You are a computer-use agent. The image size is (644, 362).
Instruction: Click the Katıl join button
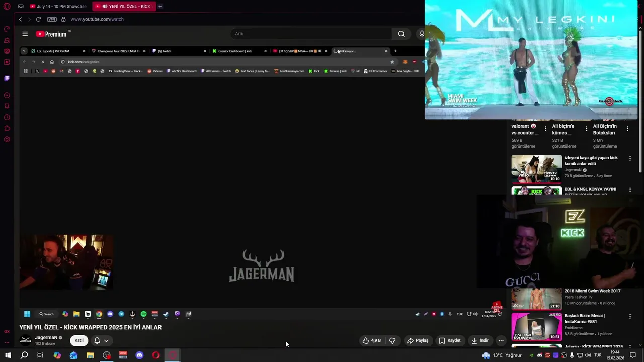click(x=79, y=340)
